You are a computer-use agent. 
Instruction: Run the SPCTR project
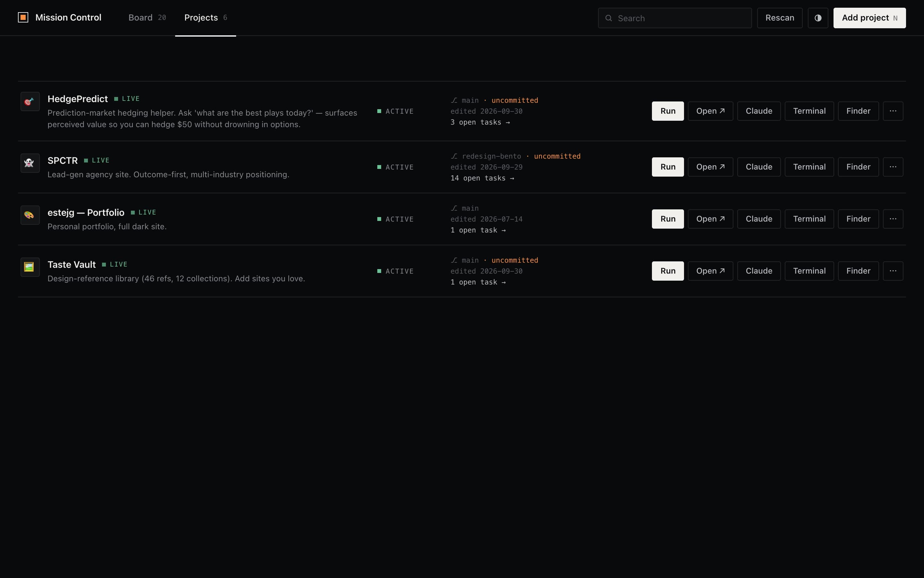668,167
